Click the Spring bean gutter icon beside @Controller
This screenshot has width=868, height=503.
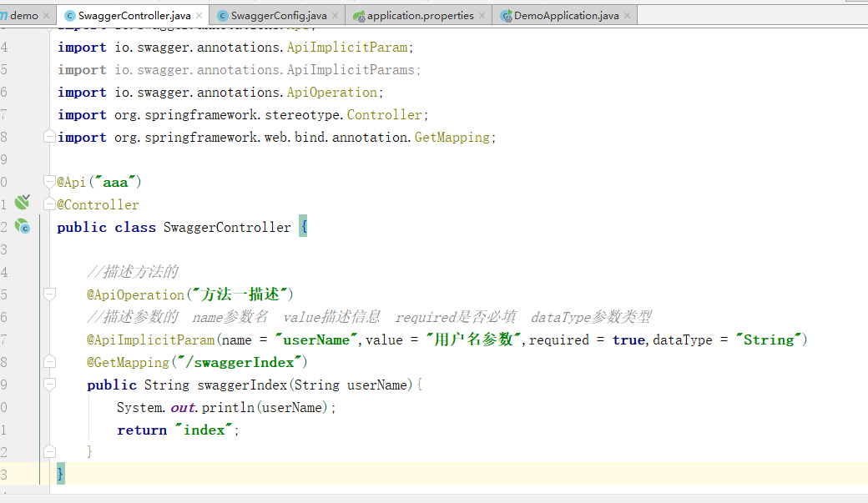(21, 203)
